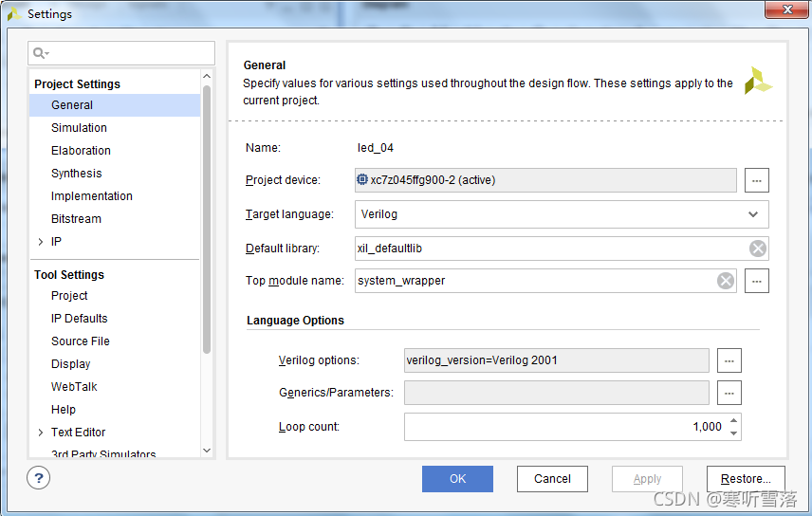812x516 pixels.
Task: Open Help tool settings
Action: click(x=64, y=410)
